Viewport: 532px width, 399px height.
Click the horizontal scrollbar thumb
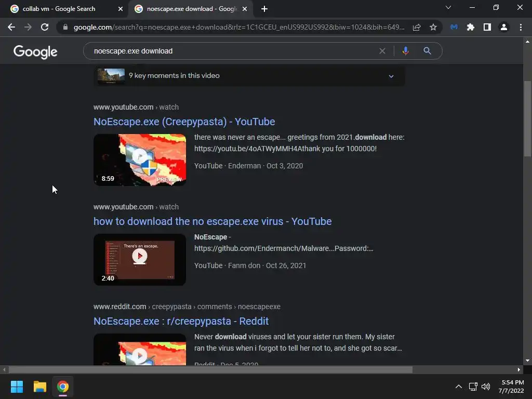click(210, 369)
